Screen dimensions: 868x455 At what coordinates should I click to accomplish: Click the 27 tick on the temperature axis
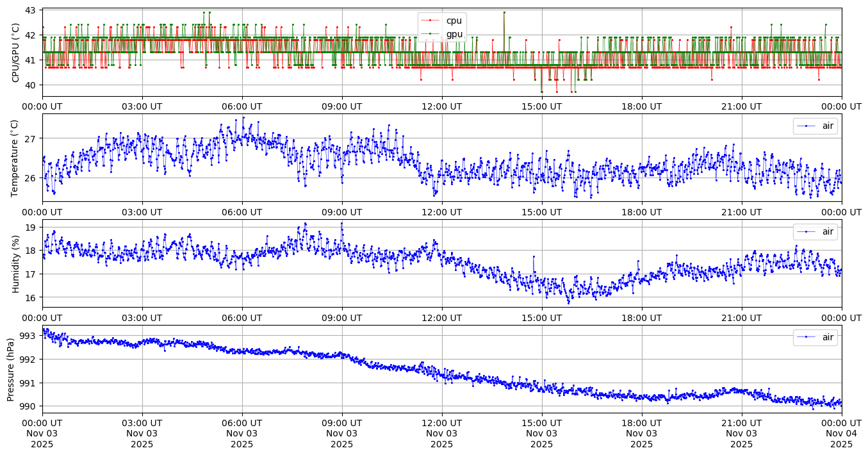[31, 138]
